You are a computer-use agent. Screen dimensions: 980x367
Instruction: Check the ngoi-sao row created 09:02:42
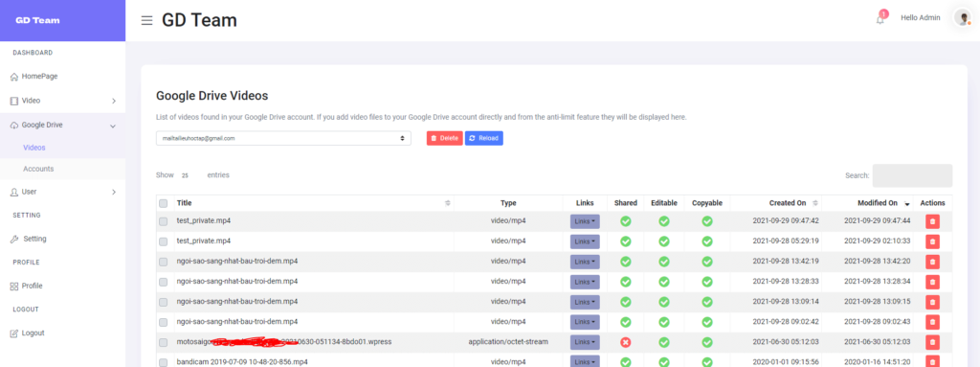click(x=163, y=322)
